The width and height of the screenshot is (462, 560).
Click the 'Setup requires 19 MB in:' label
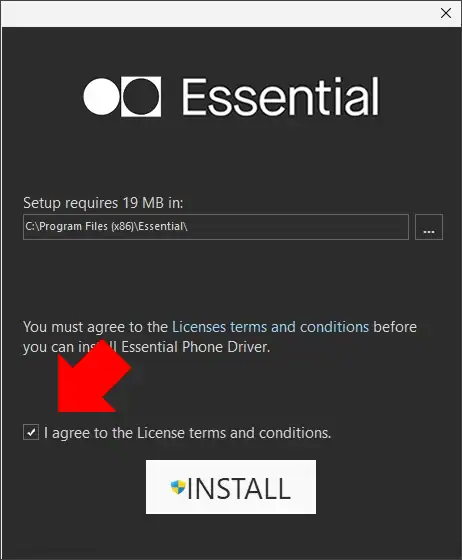(x=103, y=203)
